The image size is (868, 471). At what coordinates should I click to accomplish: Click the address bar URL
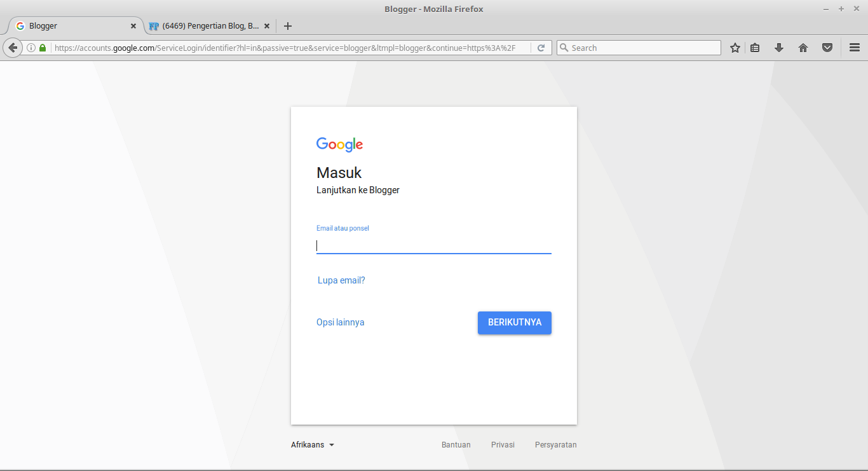click(x=285, y=48)
